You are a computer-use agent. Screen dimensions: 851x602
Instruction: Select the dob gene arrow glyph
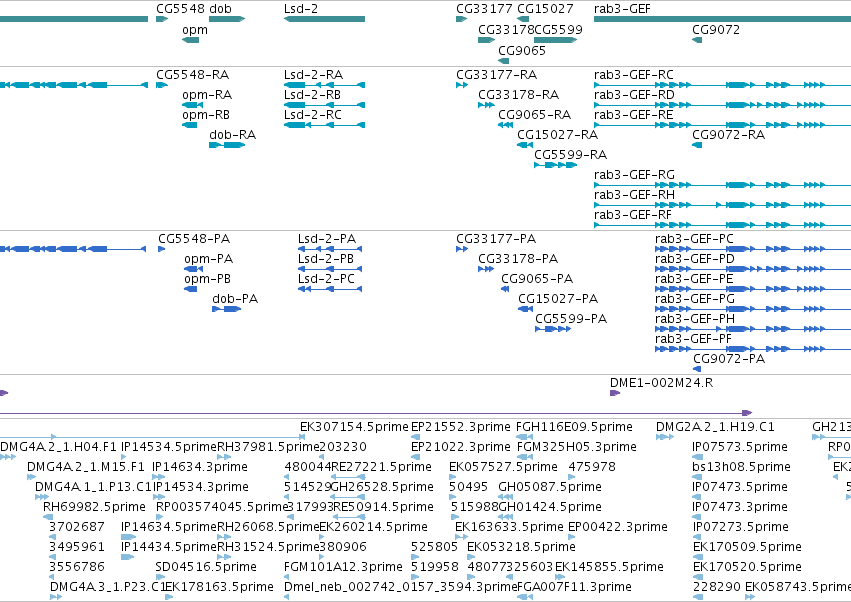pyautogui.click(x=227, y=19)
